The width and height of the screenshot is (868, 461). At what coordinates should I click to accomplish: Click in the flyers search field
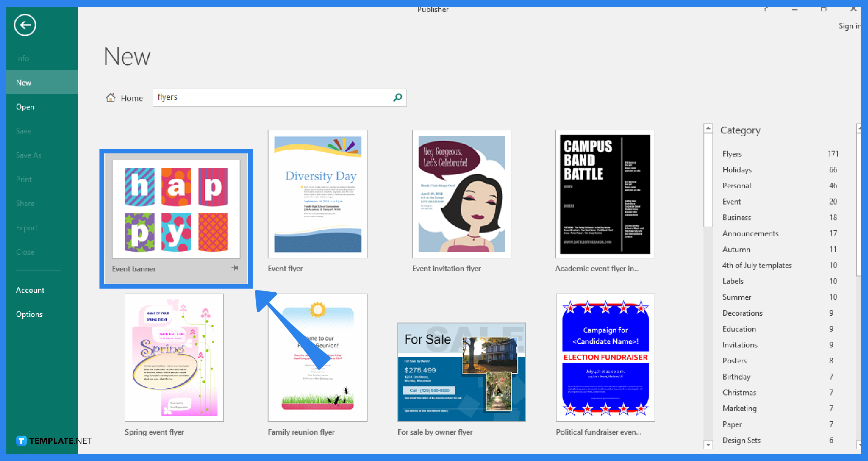click(271, 97)
